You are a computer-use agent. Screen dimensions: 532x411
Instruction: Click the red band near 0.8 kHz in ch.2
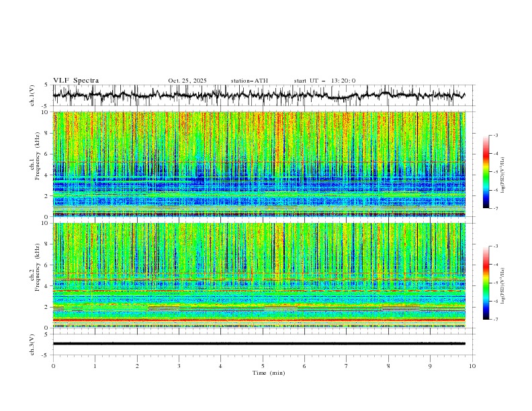point(259,320)
